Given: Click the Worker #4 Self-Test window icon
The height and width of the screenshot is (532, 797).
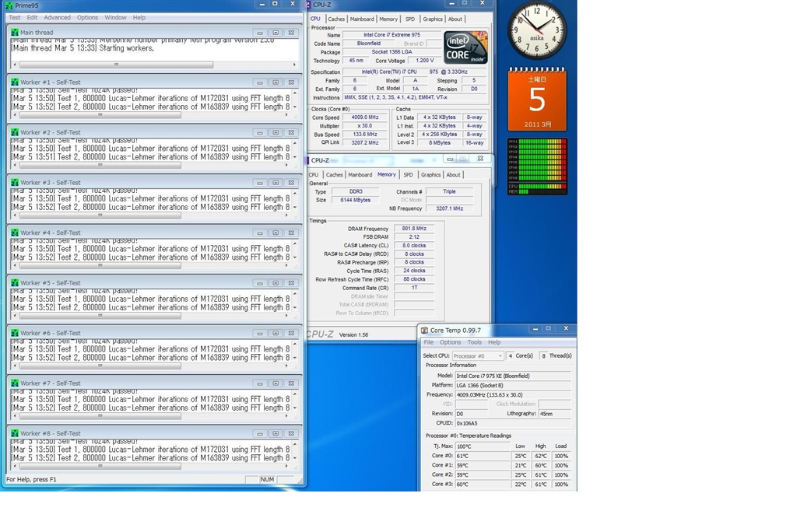Looking at the screenshot, I should point(15,233).
